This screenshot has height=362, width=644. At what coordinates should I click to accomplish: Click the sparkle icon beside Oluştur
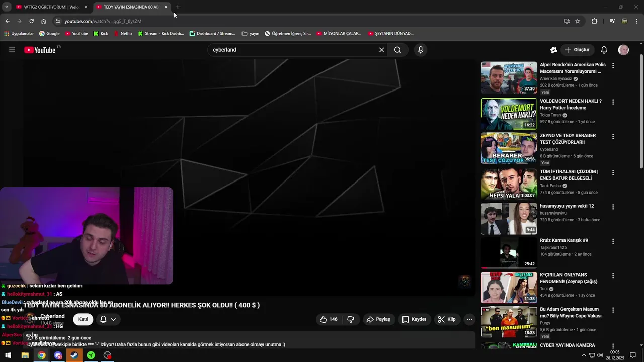click(x=553, y=50)
